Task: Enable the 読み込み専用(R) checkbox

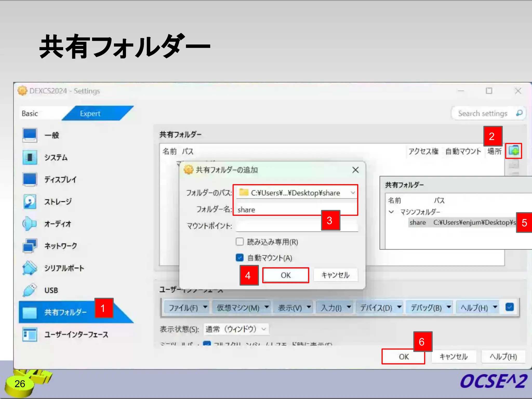Action: 240,242
